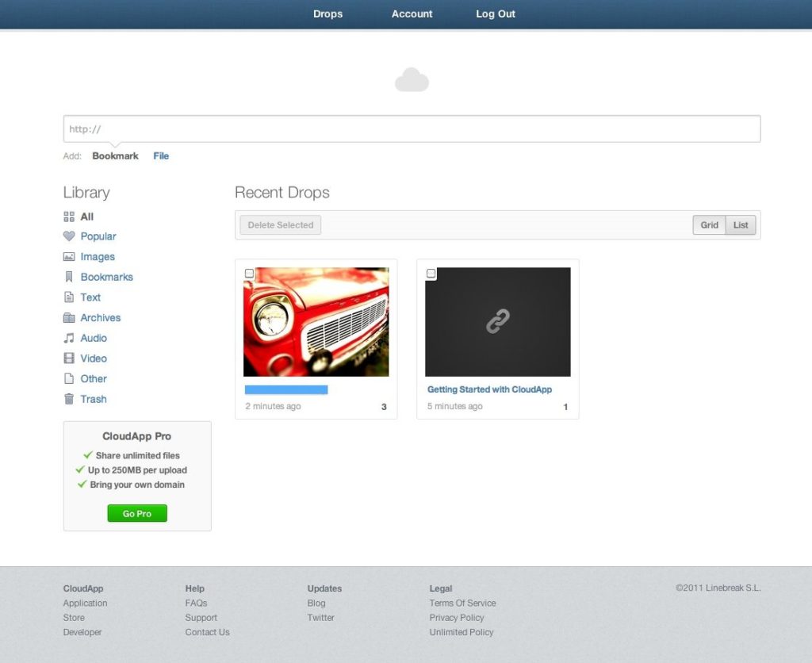The height and width of the screenshot is (663, 812).
Task: Click the '©2011 Linebreak S.L.' copyright text
Action: (x=718, y=588)
